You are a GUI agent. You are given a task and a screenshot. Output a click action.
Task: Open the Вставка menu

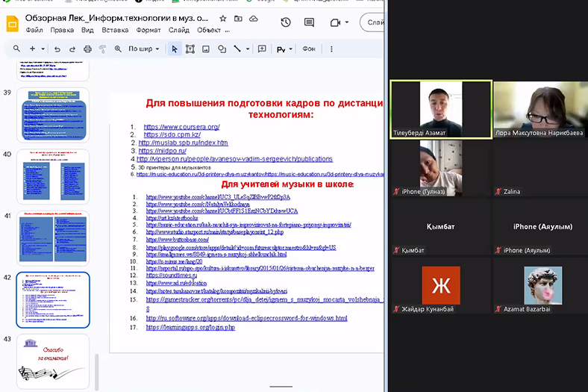[x=114, y=31]
